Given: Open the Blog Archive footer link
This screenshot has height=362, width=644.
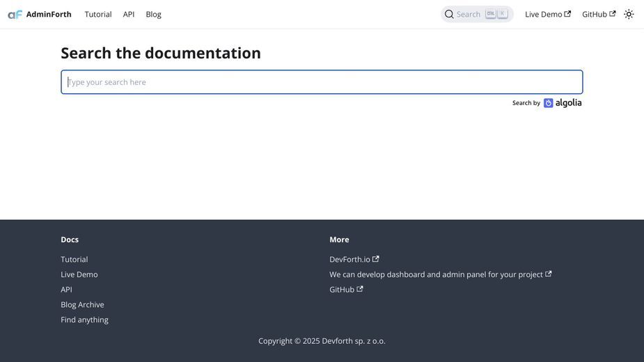Looking at the screenshot, I should (x=83, y=304).
